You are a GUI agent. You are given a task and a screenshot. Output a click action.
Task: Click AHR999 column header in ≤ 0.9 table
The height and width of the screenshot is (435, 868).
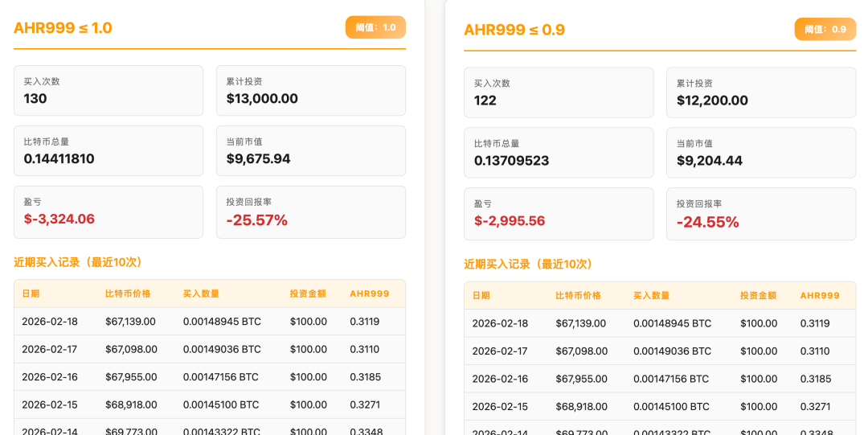(x=820, y=296)
